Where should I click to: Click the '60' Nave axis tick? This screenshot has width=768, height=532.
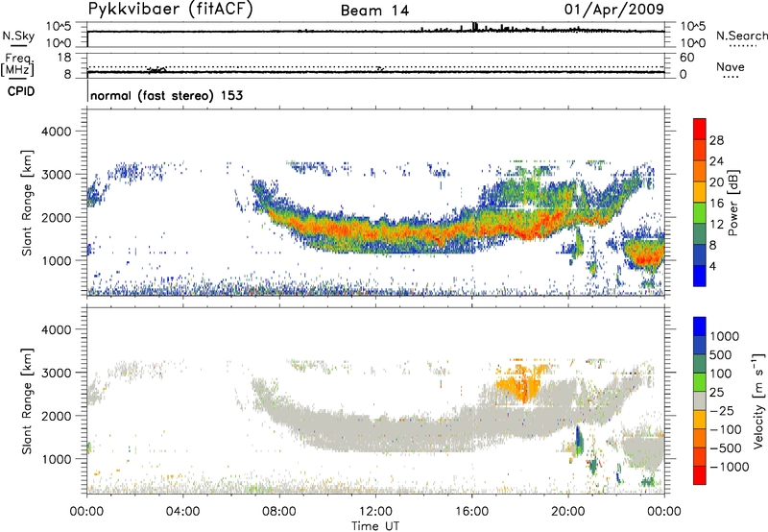coord(686,58)
